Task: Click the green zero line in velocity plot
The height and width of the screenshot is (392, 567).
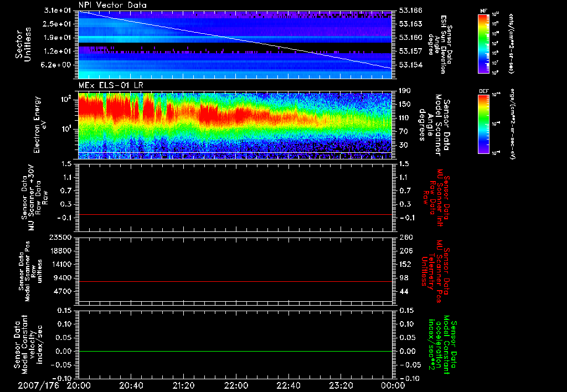Action: coord(235,351)
